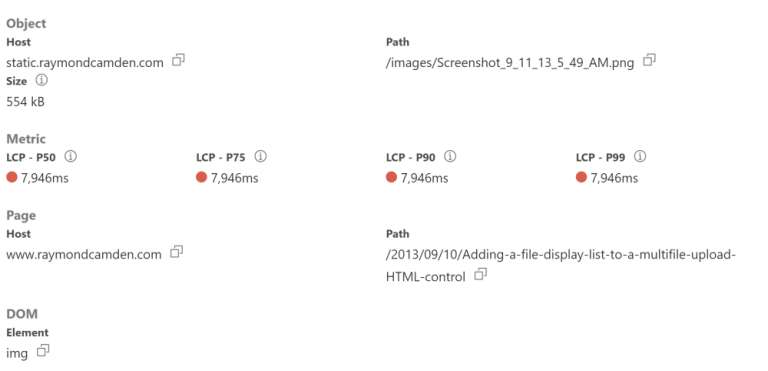Click the /images/Screenshot_9_11_13_5_49_AM.png path text
768x371 pixels.
coord(510,63)
